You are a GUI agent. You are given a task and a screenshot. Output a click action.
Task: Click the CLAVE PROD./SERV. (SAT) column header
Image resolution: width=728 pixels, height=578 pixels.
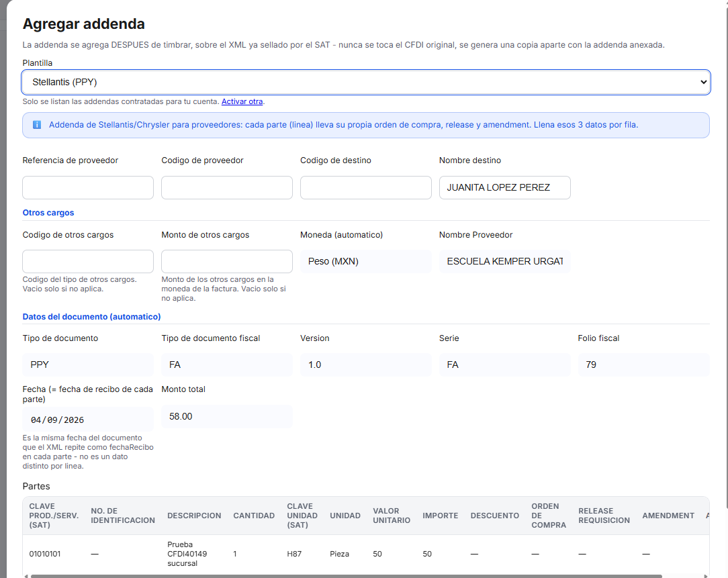pos(54,516)
